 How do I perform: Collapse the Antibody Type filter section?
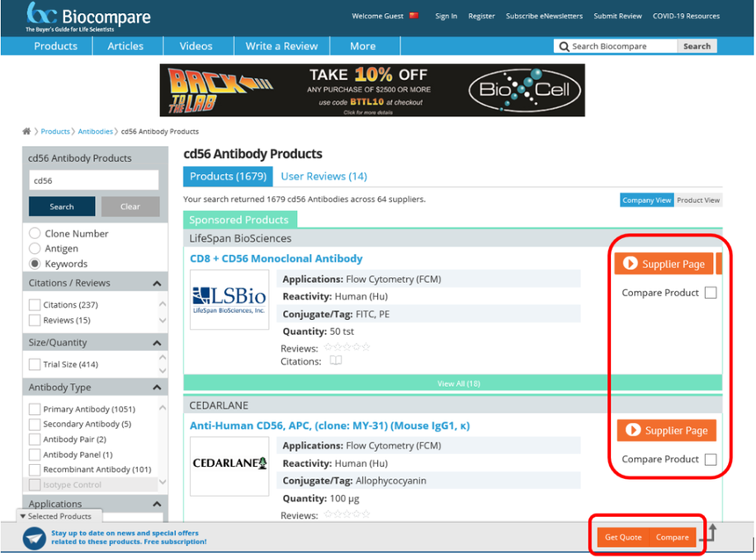point(156,388)
